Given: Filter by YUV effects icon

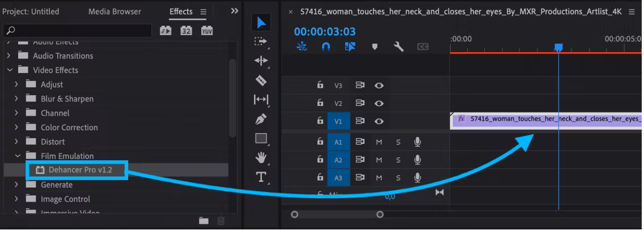Looking at the screenshot, I should point(207,31).
